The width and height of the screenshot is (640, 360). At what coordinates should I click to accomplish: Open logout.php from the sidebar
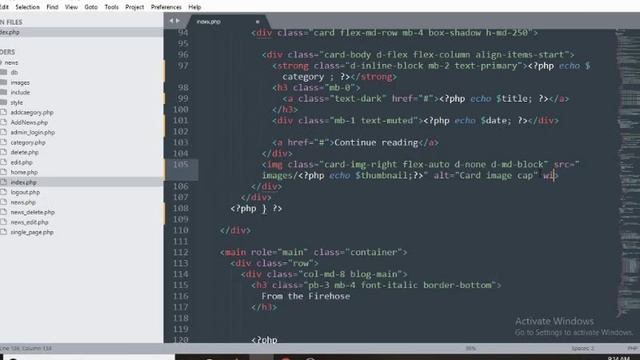point(25,192)
